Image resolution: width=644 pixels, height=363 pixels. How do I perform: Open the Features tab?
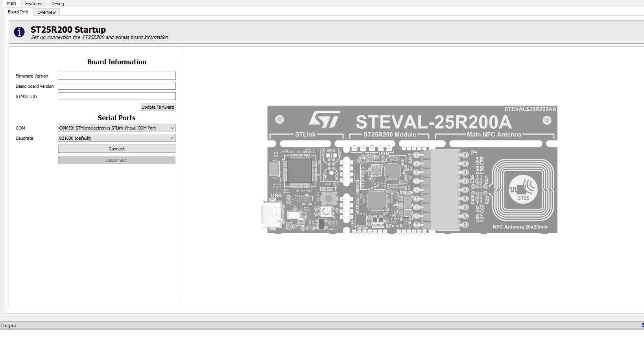tap(34, 4)
